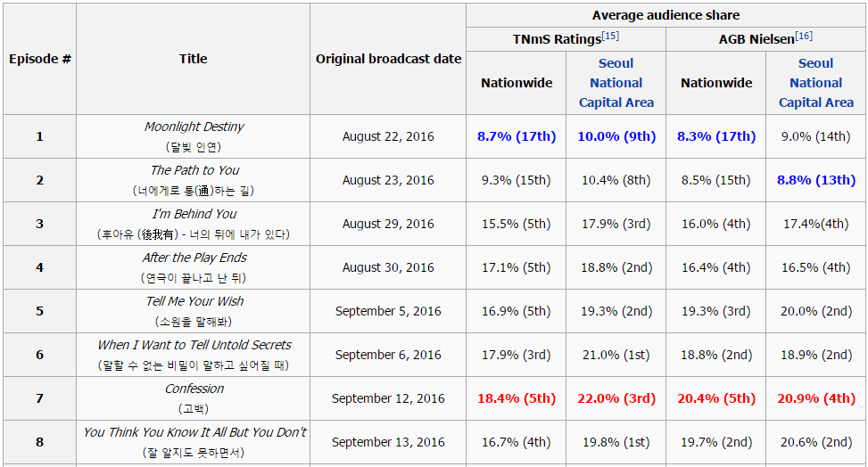Select the Episode # column header
Screen dimensions: 868x467
tap(40, 59)
